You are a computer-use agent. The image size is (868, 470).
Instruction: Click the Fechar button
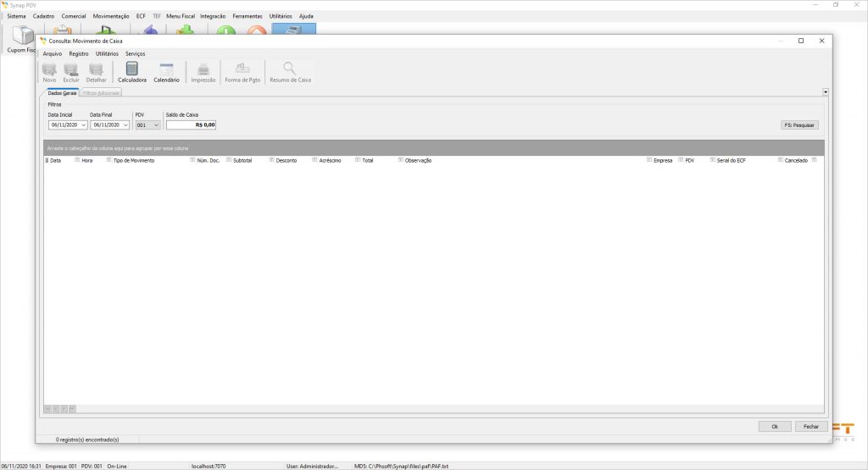[x=810, y=426]
